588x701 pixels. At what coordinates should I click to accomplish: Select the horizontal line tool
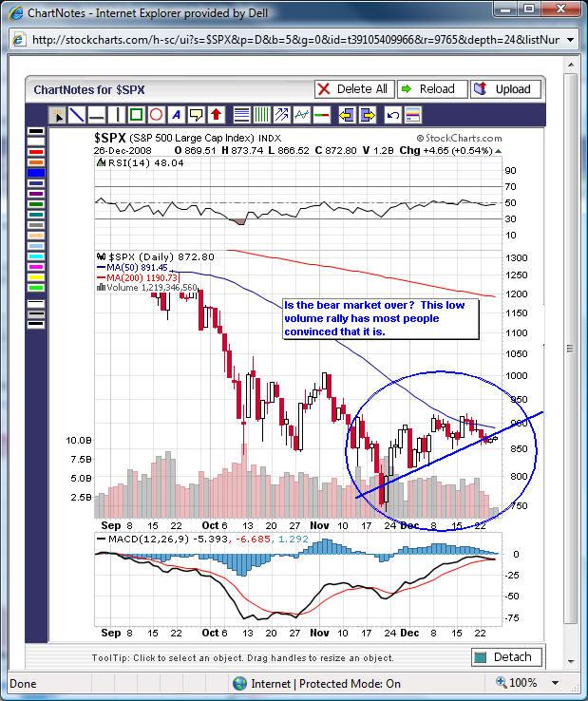97,115
